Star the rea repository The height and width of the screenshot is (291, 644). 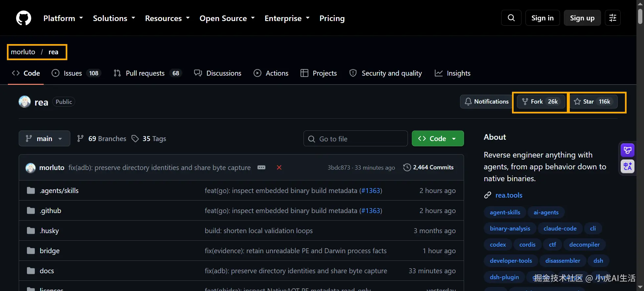pyautogui.click(x=594, y=102)
